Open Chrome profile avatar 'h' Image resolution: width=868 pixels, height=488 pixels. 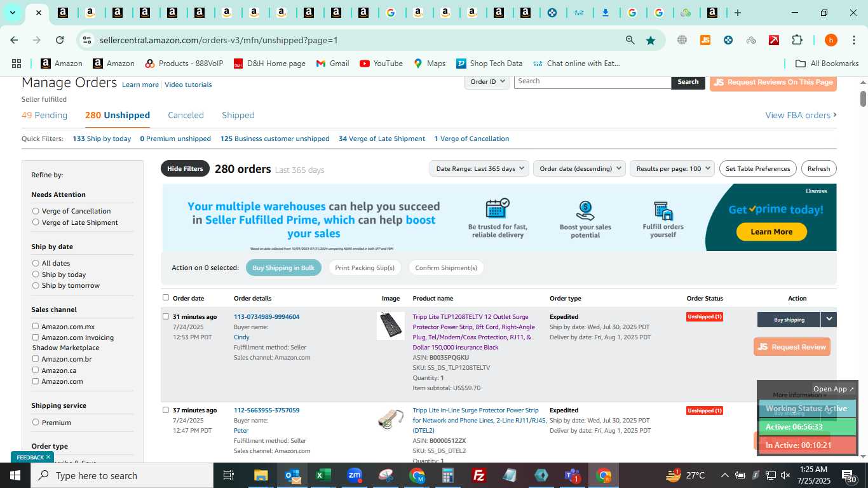831,40
